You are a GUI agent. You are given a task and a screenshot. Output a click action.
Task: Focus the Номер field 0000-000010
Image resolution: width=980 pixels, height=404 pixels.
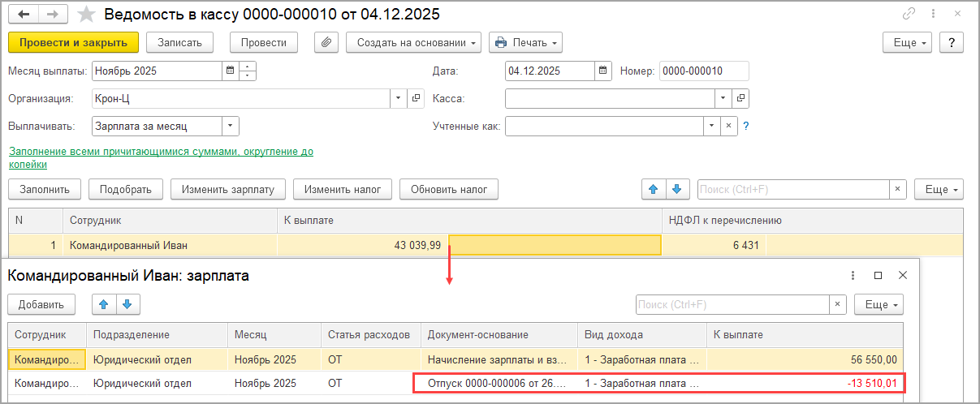[704, 71]
